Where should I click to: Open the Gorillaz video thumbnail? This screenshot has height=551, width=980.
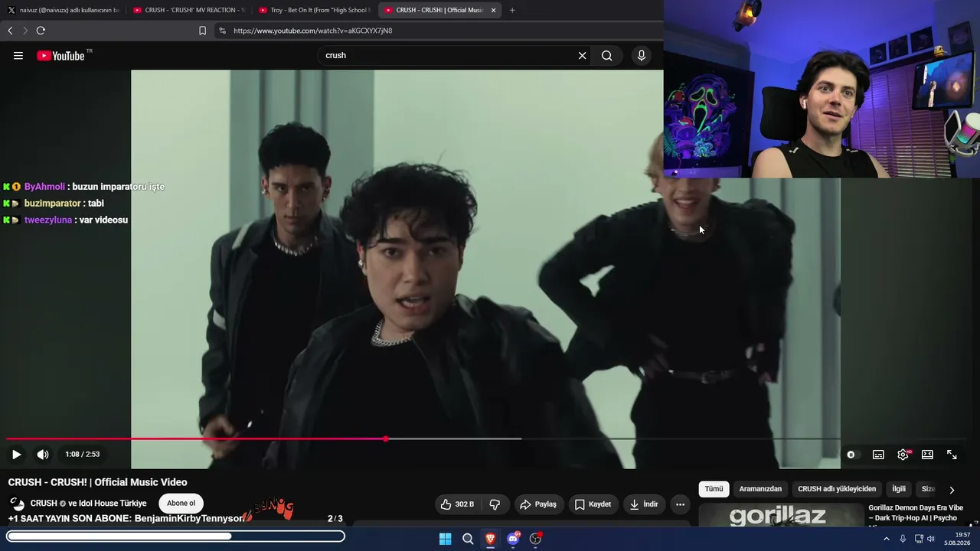[781, 515]
